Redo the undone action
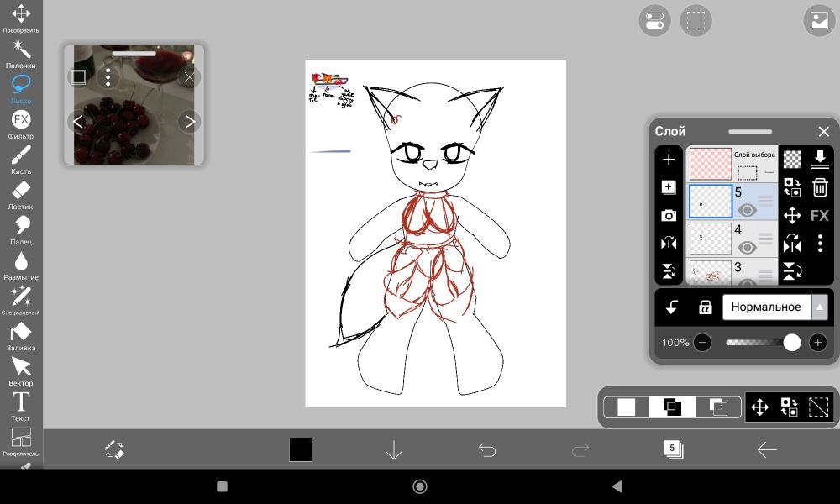This screenshot has height=504, width=840. 580,450
